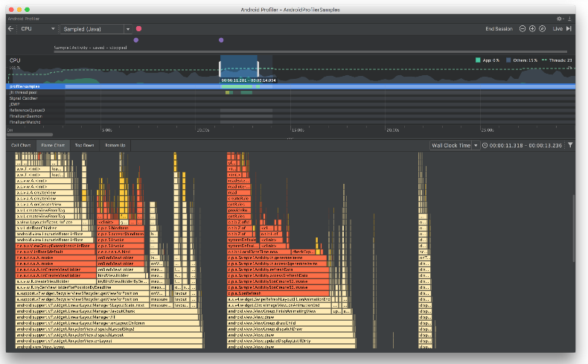Switch to the Call Chart tab
Screen dimensions: 588x364
tap(21, 145)
